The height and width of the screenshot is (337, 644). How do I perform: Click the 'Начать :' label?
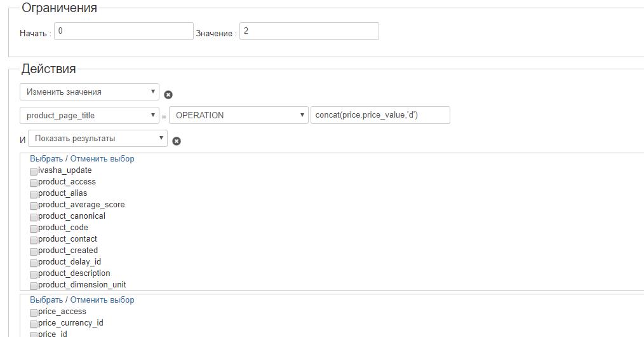click(36, 34)
